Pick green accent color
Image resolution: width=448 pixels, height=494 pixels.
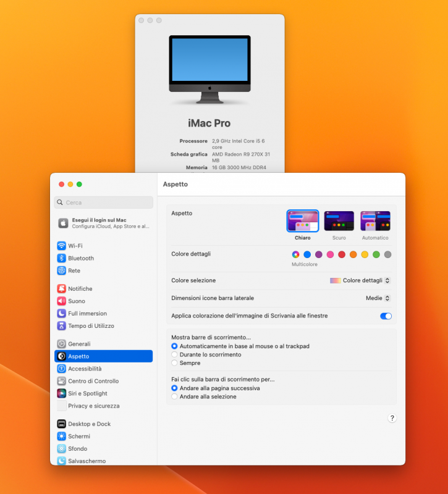pos(376,254)
